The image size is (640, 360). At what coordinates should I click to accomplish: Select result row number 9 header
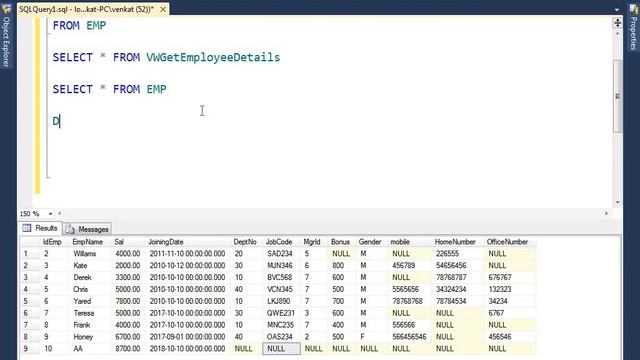point(30,349)
